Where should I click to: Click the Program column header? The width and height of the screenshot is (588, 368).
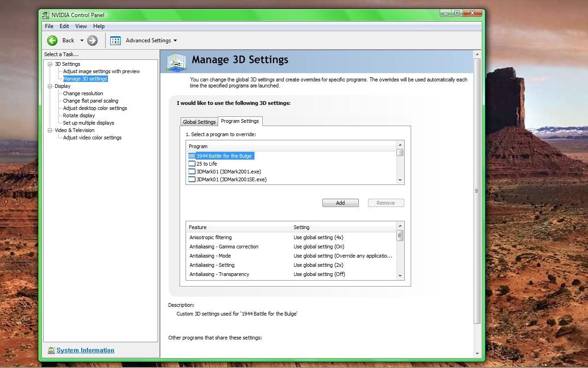(291, 146)
